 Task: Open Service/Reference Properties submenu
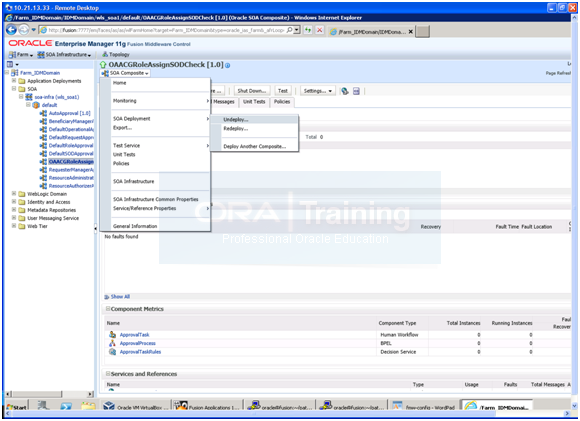click(x=145, y=208)
